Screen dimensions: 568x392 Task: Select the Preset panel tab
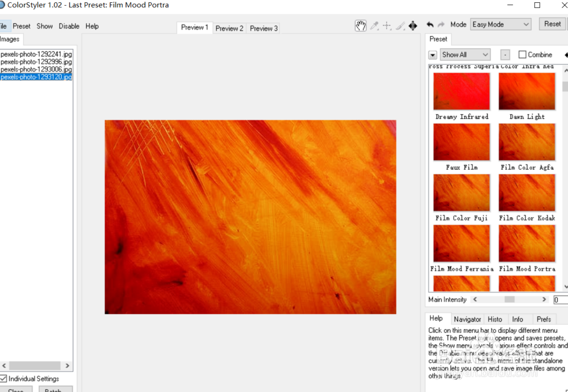438,39
